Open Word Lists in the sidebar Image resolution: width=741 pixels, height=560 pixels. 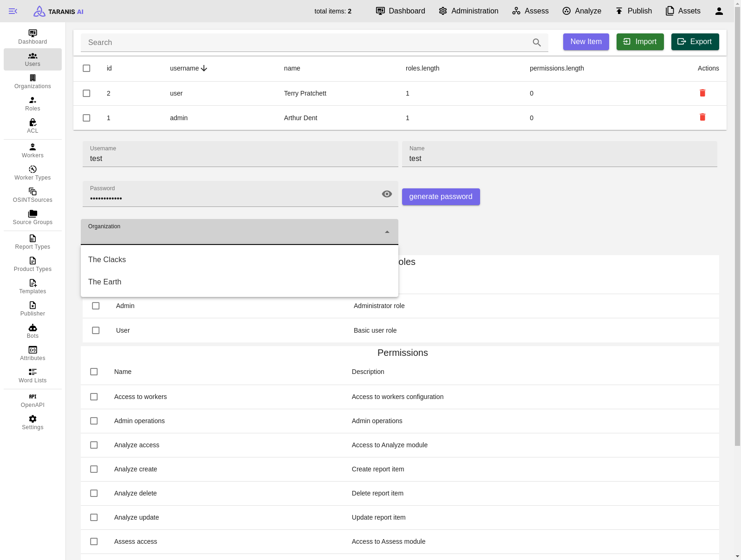pos(32,376)
